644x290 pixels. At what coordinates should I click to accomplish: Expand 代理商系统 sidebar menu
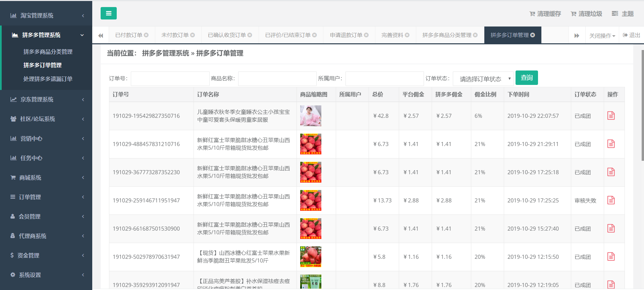coord(46,236)
